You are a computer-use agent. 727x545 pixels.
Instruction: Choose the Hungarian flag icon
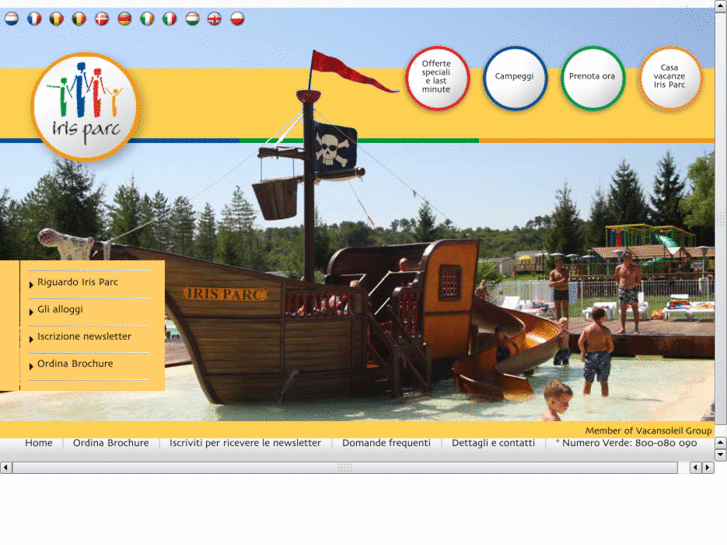pyautogui.click(x=192, y=19)
